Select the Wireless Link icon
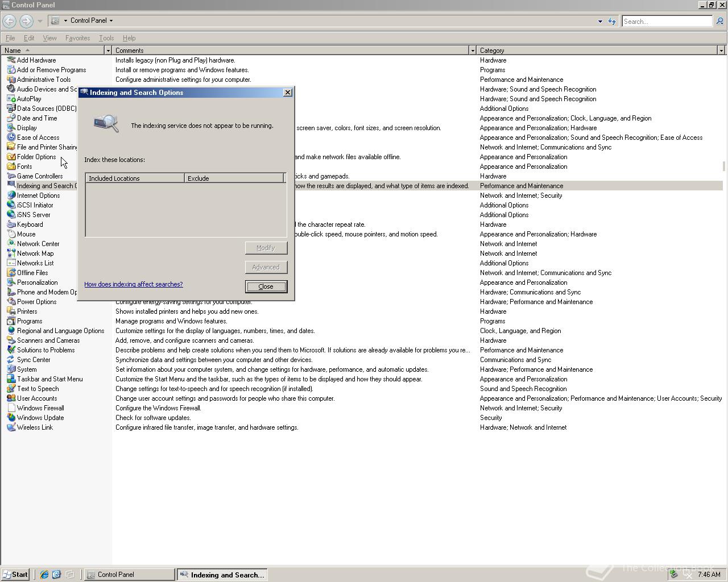 [11, 427]
